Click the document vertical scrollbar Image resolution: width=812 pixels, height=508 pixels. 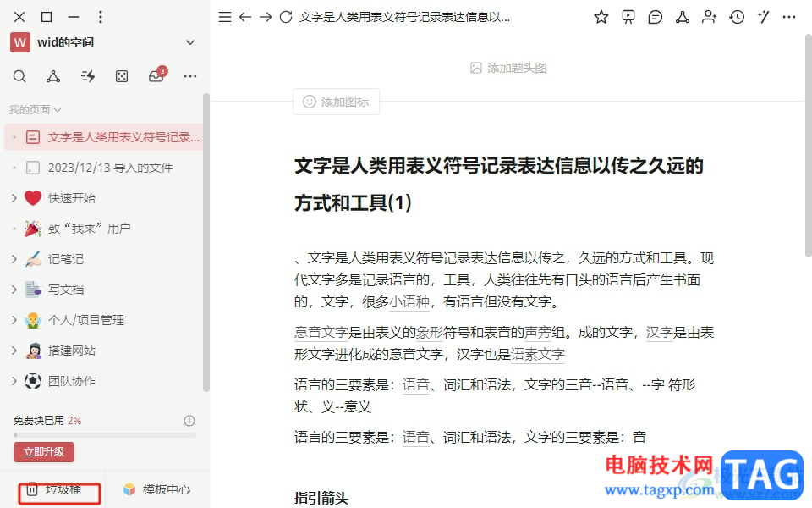[809, 145]
